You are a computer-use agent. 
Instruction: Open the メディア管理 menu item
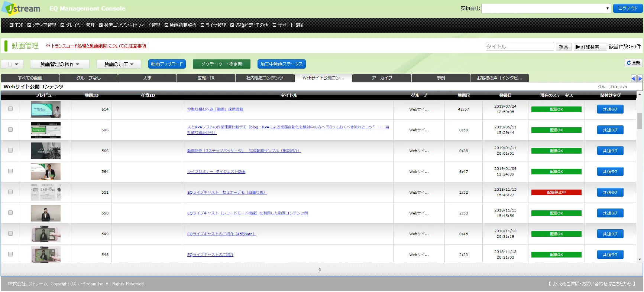coord(42,25)
